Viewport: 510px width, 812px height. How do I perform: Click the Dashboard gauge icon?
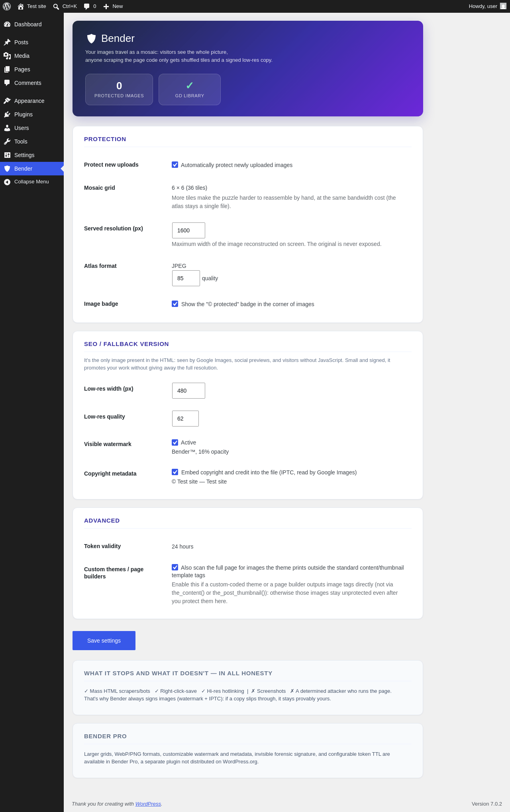coord(7,24)
